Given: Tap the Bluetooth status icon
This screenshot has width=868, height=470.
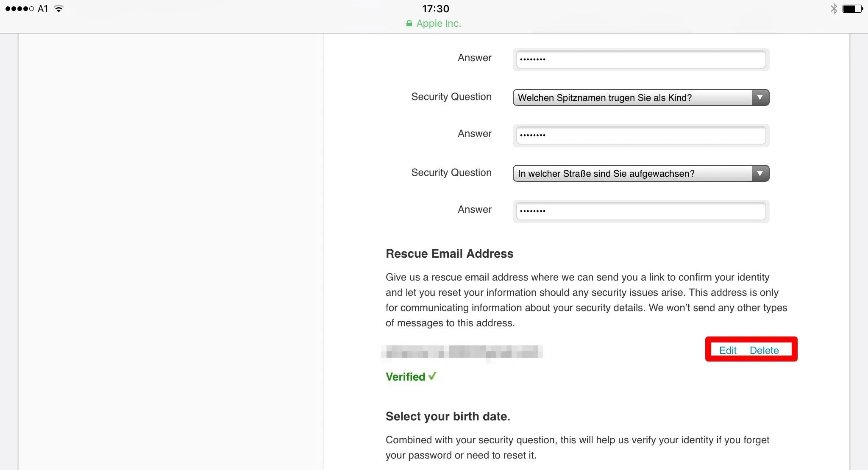Looking at the screenshot, I should point(834,8).
